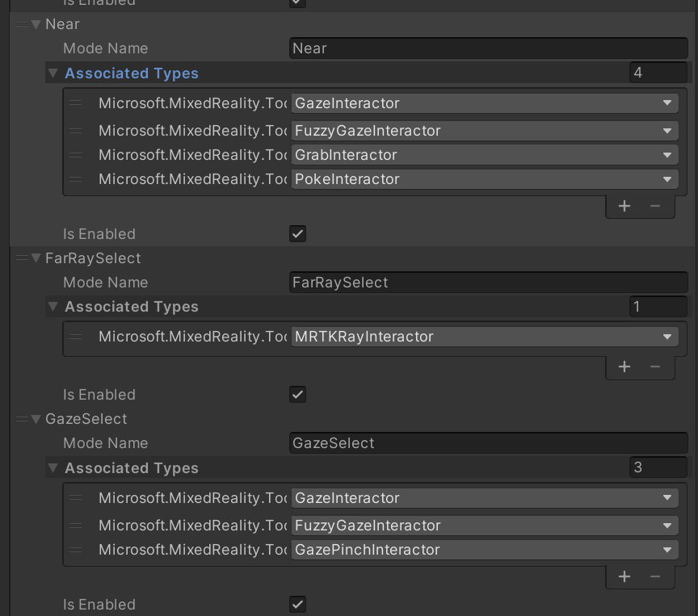Collapse the Near mode foldout

(x=36, y=24)
